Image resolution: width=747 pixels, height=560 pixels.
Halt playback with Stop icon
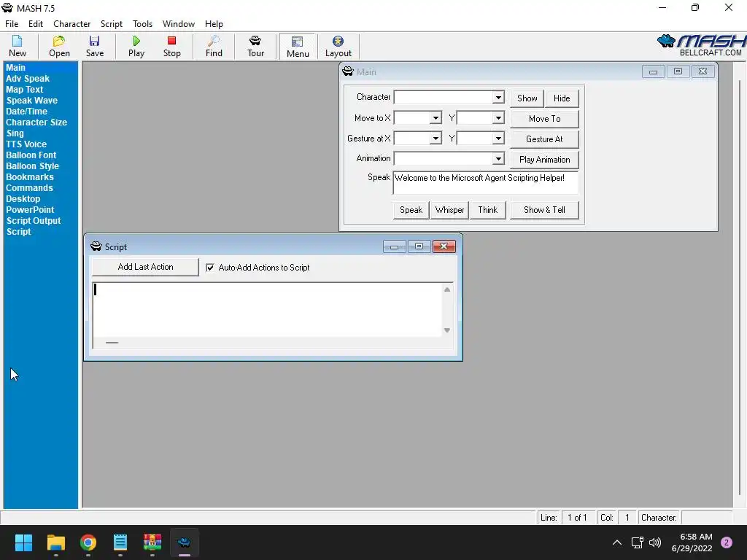point(172,46)
